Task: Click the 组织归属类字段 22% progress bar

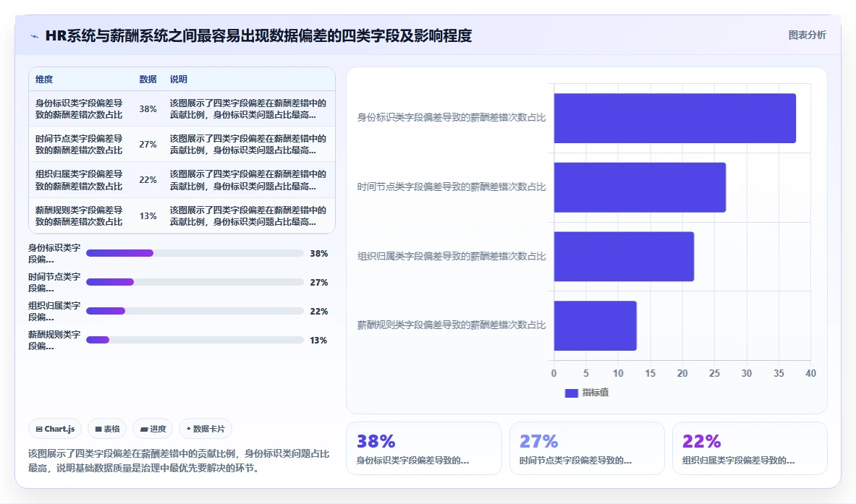Action: point(195,311)
